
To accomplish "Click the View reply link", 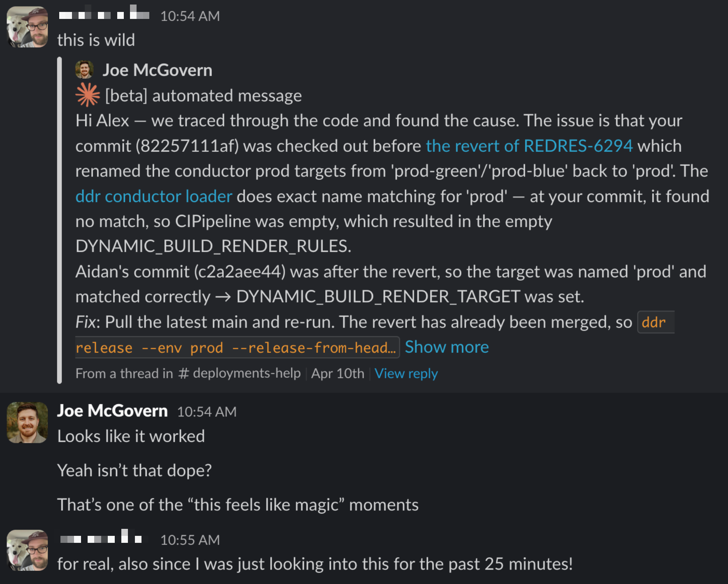I will [406, 373].
